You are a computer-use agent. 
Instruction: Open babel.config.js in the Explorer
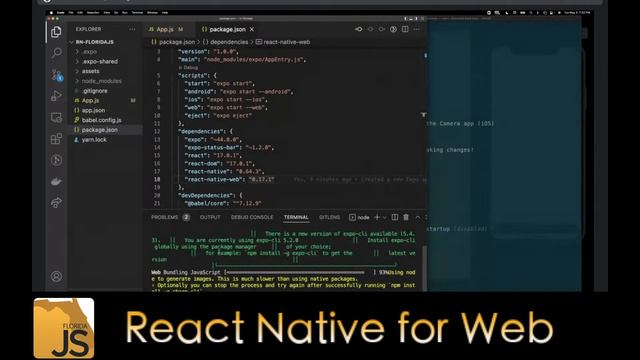click(x=101, y=120)
